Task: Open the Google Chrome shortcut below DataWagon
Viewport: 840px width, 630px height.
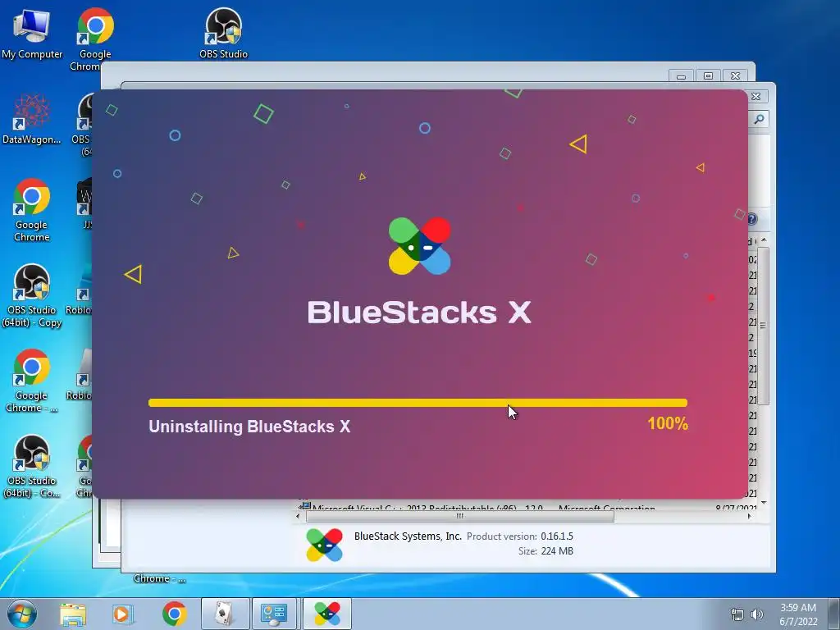Action: [32, 210]
